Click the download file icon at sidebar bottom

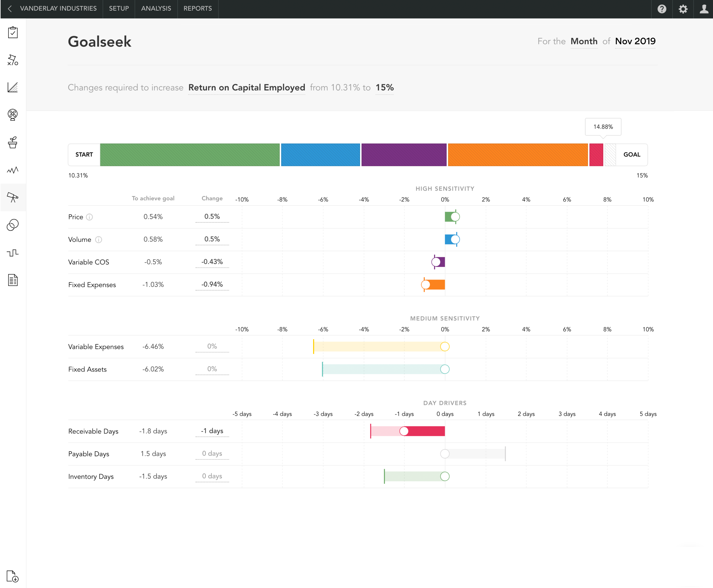13,576
